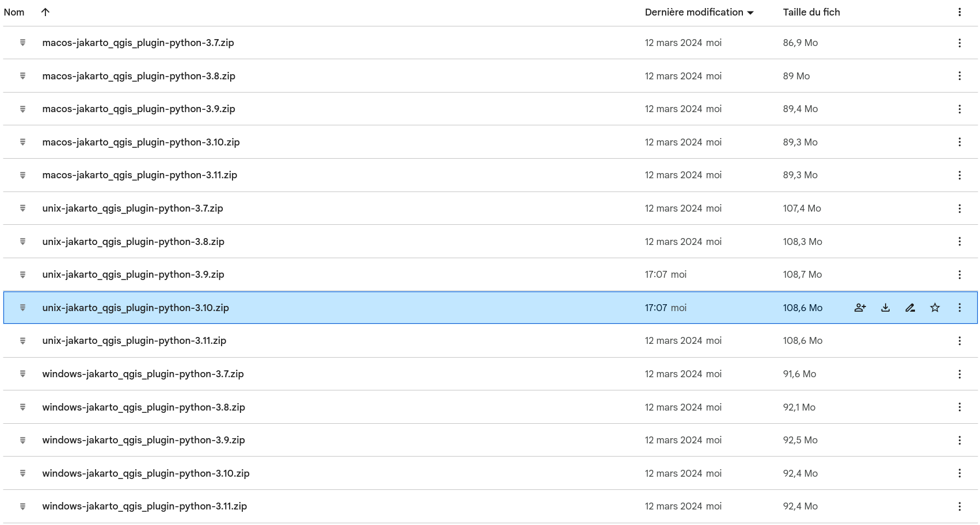
Task: Select windows-jakarto_qgis_plugin-python-3.7.zip file name
Action: [143, 374]
